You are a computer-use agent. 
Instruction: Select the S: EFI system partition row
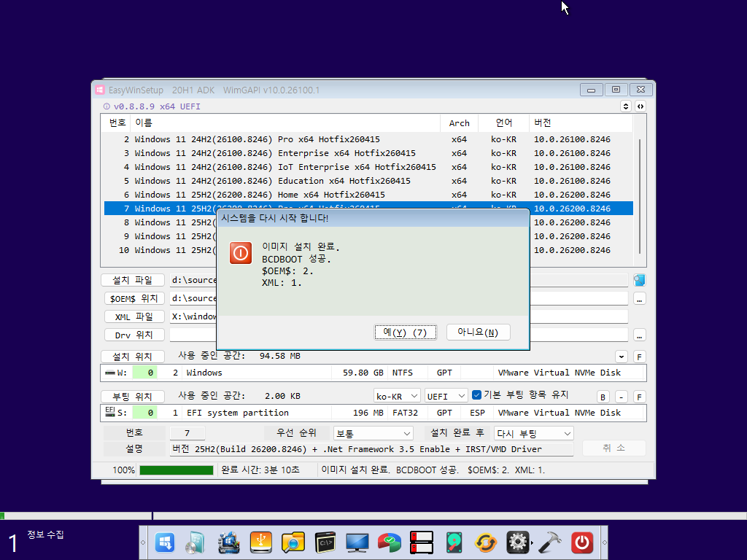(x=373, y=413)
